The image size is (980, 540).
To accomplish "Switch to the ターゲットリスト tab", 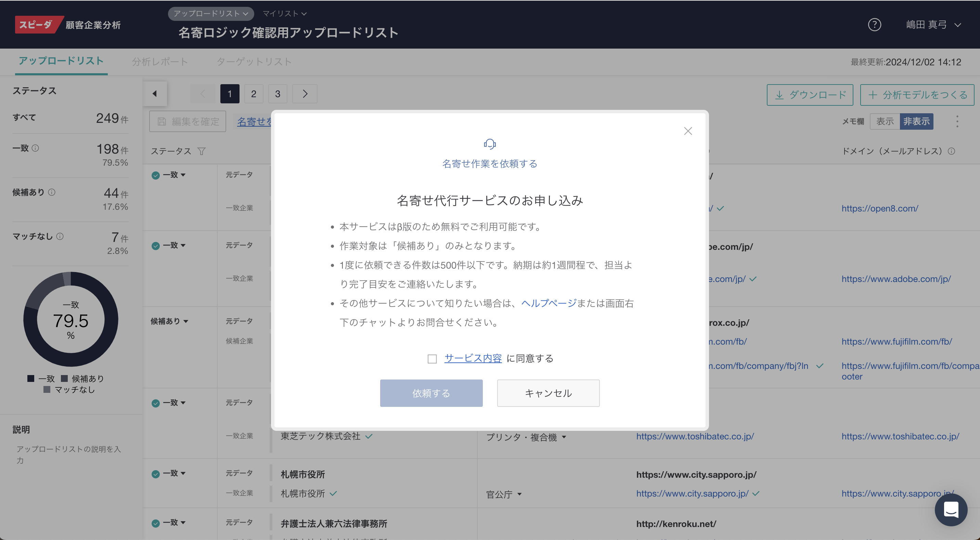I will 254,62.
